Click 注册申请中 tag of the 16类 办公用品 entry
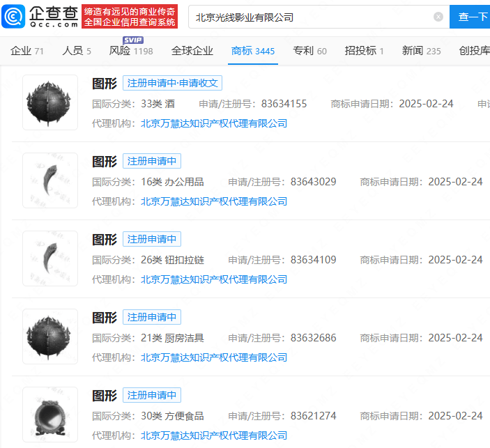Viewport: 490px width, 448px height. click(152, 161)
